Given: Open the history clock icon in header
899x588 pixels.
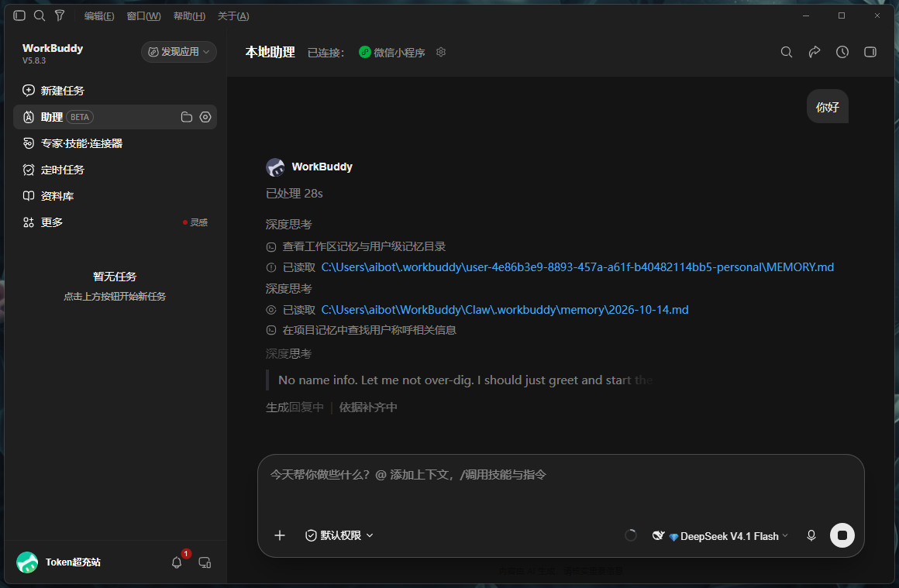Looking at the screenshot, I should (x=842, y=52).
